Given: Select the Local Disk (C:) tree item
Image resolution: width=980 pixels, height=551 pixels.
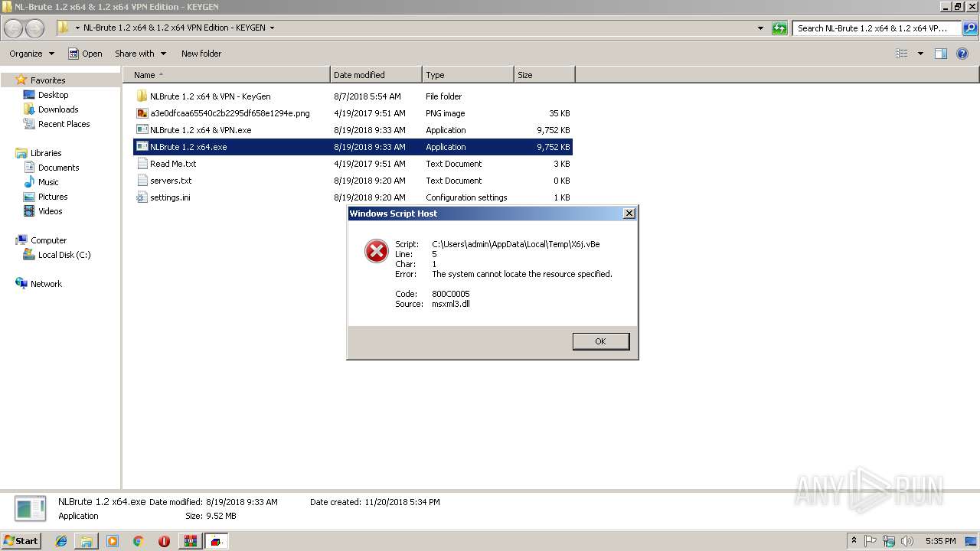Looking at the screenshot, I should pos(64,255).
